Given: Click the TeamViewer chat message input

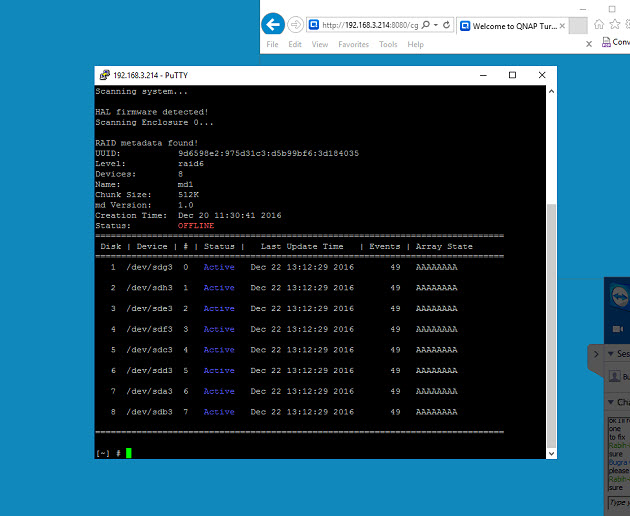Looking at the screenshot, I should (x=618, y=501).
